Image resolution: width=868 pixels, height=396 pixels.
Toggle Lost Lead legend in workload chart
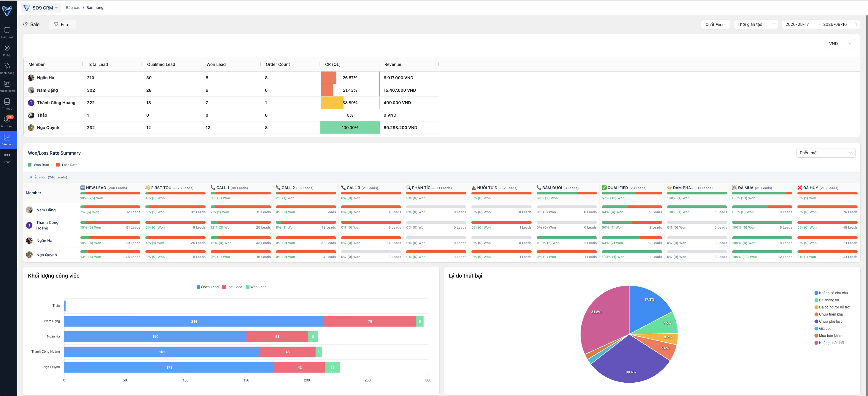(232, 287)
